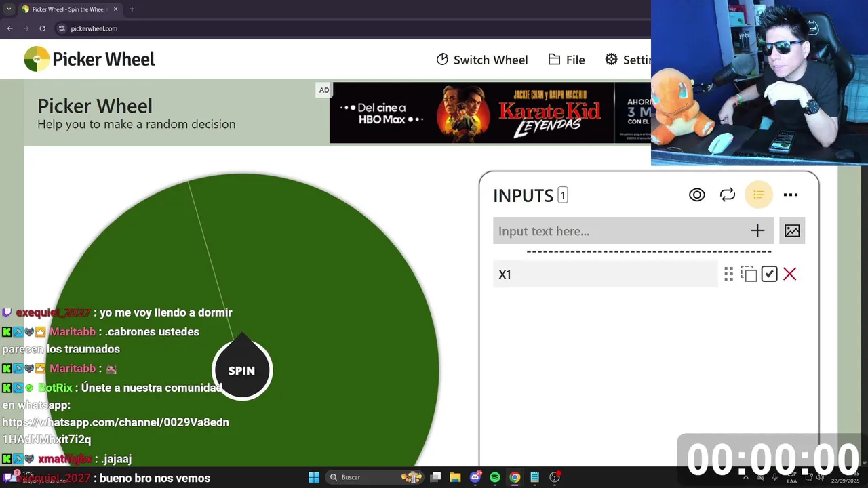The image size is (868, 488).
Task: Spin the wheel with the SPIN button
Action: pos(241,370)
